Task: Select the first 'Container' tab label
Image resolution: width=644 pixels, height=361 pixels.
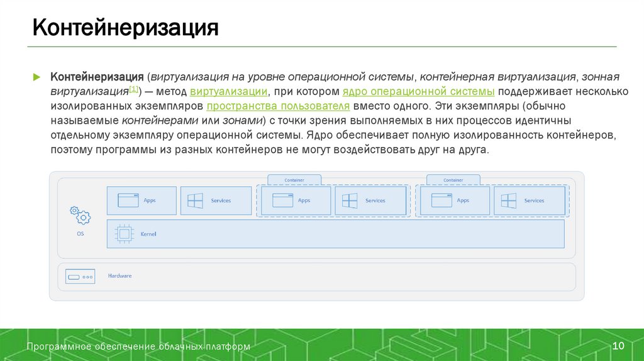Action: (x=294, y=180)
